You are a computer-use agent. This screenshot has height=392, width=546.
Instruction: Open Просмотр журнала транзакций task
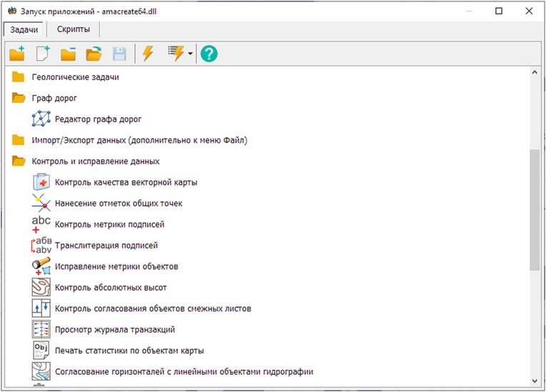coord(114,330)
